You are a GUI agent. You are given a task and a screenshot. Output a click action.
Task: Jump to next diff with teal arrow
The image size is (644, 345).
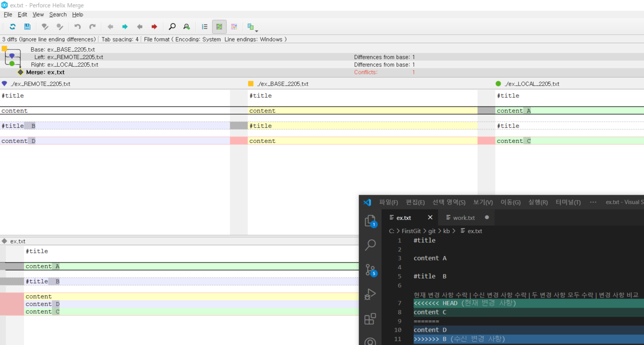[125, 27]
